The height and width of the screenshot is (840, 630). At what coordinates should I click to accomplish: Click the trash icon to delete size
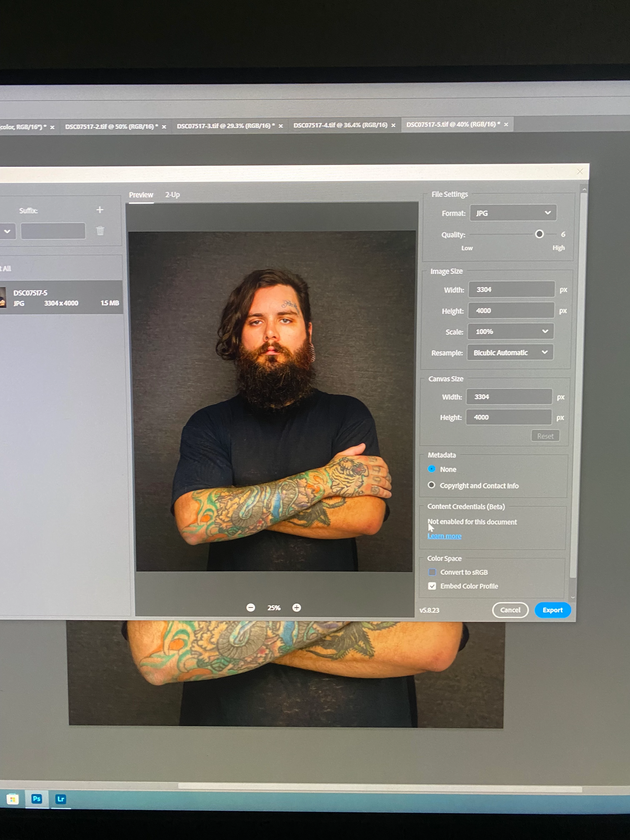pos(100,231)
